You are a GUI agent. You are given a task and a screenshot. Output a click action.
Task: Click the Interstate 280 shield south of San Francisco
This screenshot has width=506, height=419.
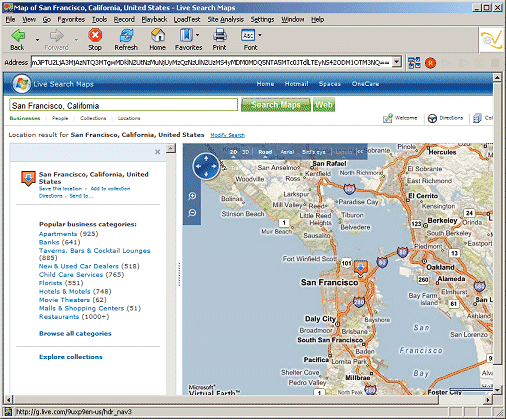click(359, 302)
